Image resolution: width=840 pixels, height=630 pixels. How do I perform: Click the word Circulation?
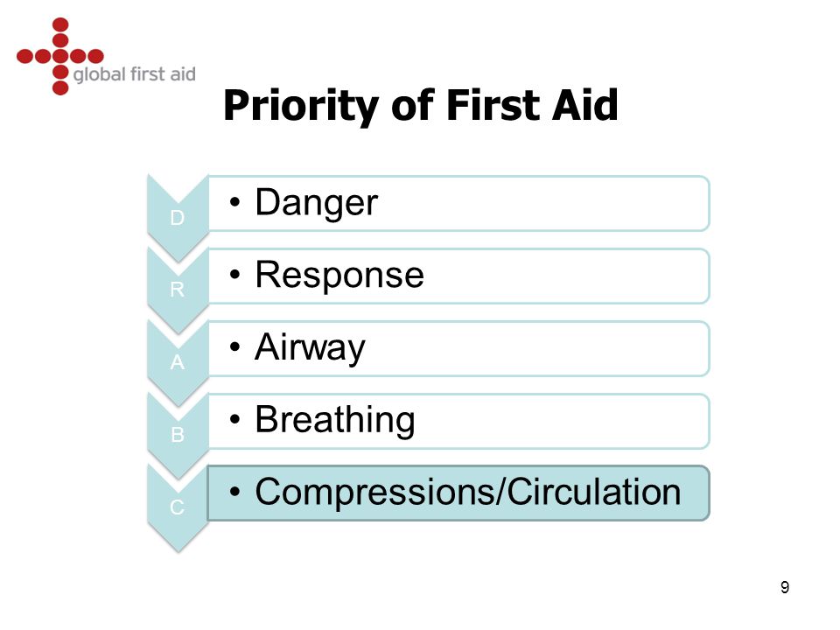(594, 492)
